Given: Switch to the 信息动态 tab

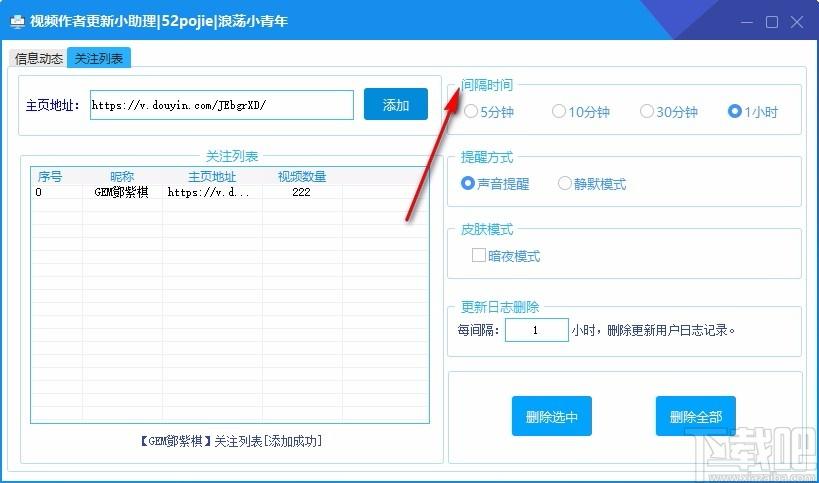Looking at the screenshot, I should [x=38, y=58].
